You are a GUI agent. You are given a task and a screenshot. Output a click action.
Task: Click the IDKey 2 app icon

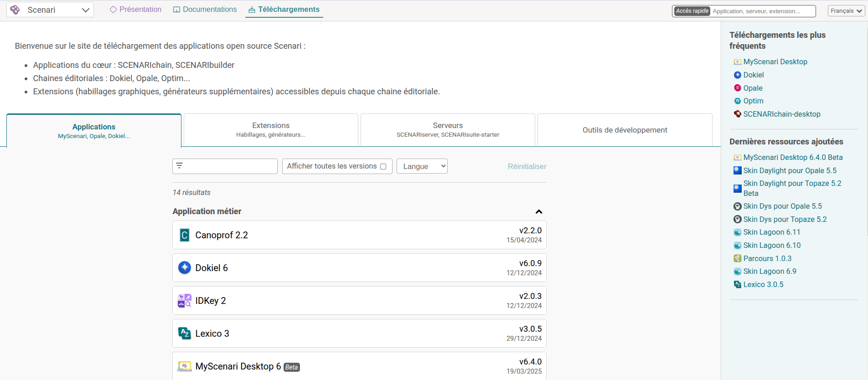pos(185,301)
